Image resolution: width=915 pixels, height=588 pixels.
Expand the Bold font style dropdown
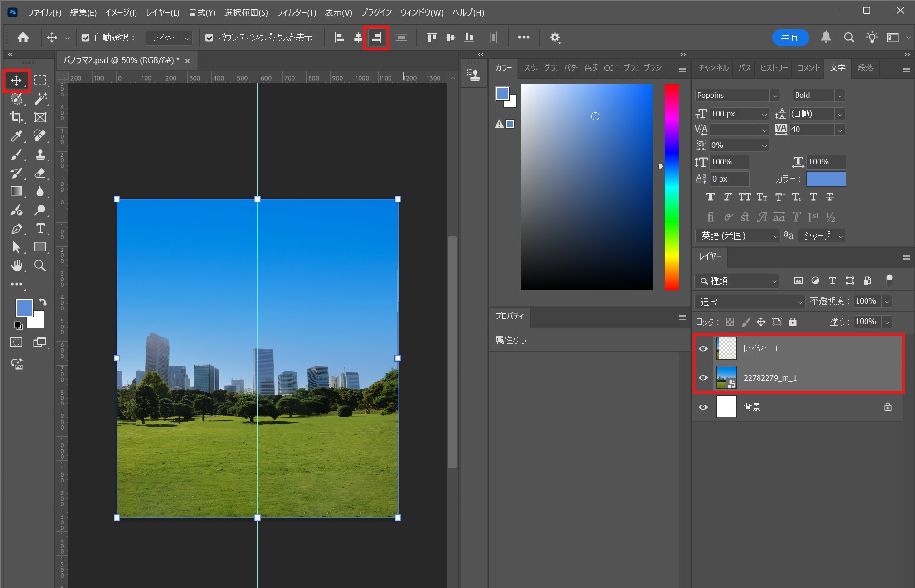click(840, 96)
